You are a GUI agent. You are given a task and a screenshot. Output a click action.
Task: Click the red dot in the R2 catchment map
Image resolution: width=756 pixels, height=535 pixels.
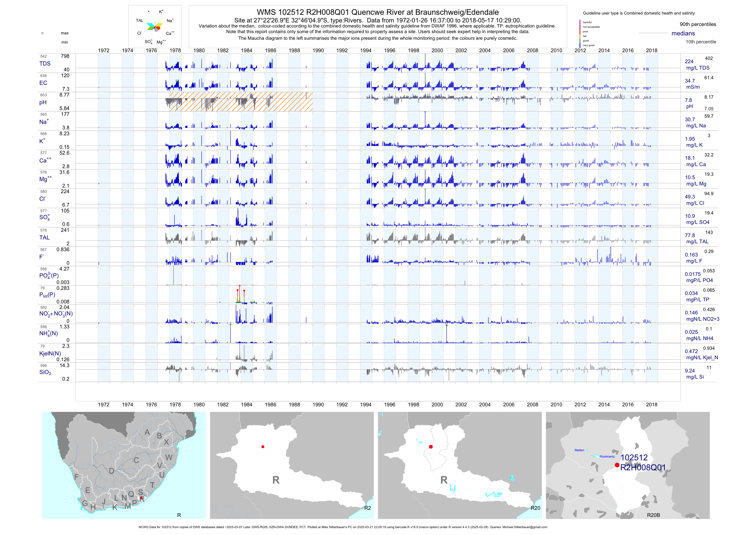tap(263, 447)
